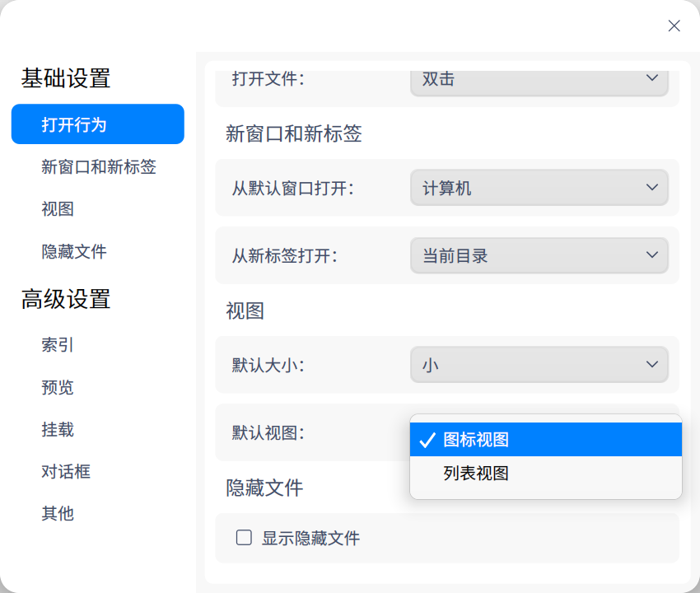This screenshot has width=700, height=593.
Task: Expand the 从新标签打开 dropdown showing 当前目录
Action: [539, 255]
